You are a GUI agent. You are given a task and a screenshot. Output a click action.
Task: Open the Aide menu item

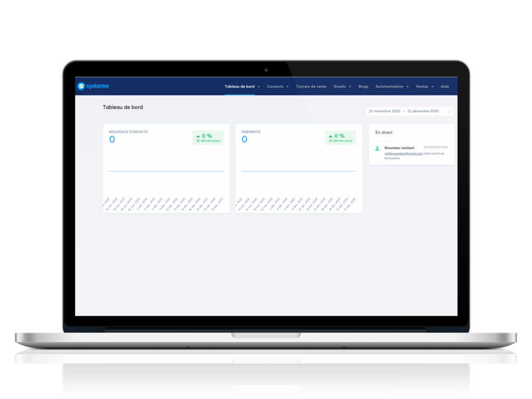click(x=445, y=87)
